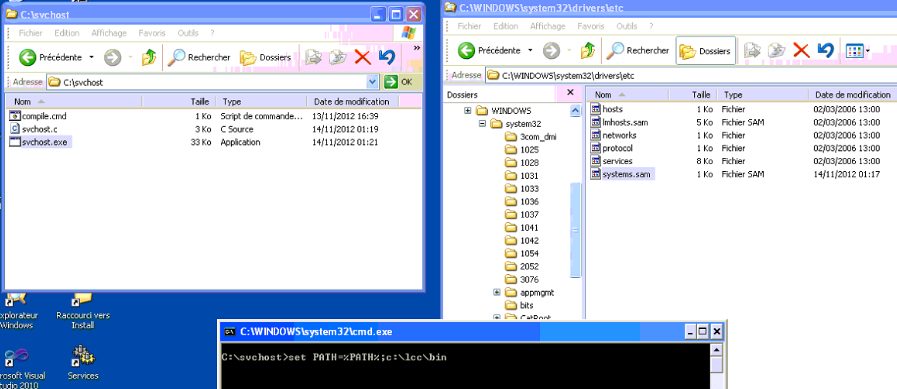This screenshot has height=389, width=897.
Task: Click Undo arrow in etc window
Action: click(825, 51)
